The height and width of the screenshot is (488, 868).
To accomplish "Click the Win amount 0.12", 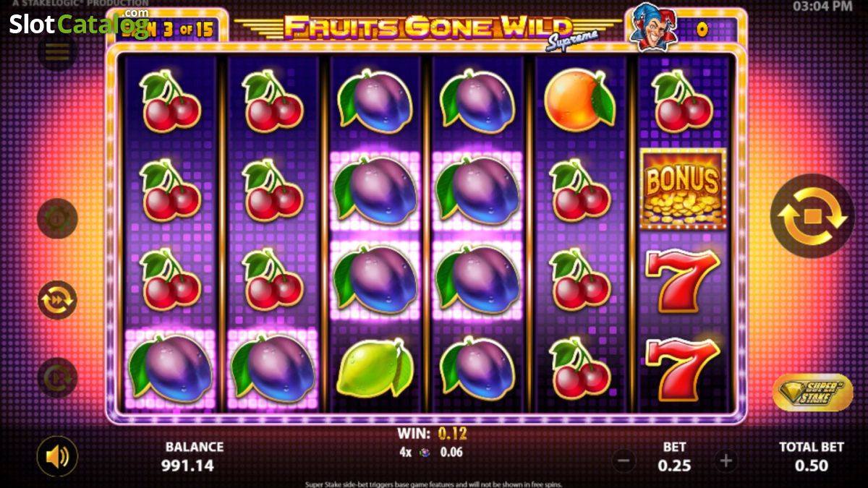I will point(451,434).
